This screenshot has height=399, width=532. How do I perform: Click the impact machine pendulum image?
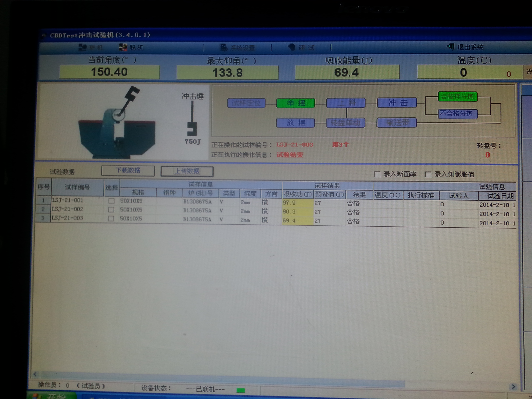[x=117, y=123]
